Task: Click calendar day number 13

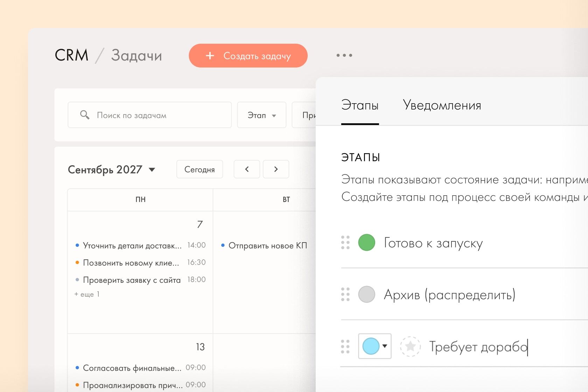Action: [x=200, y=347]
